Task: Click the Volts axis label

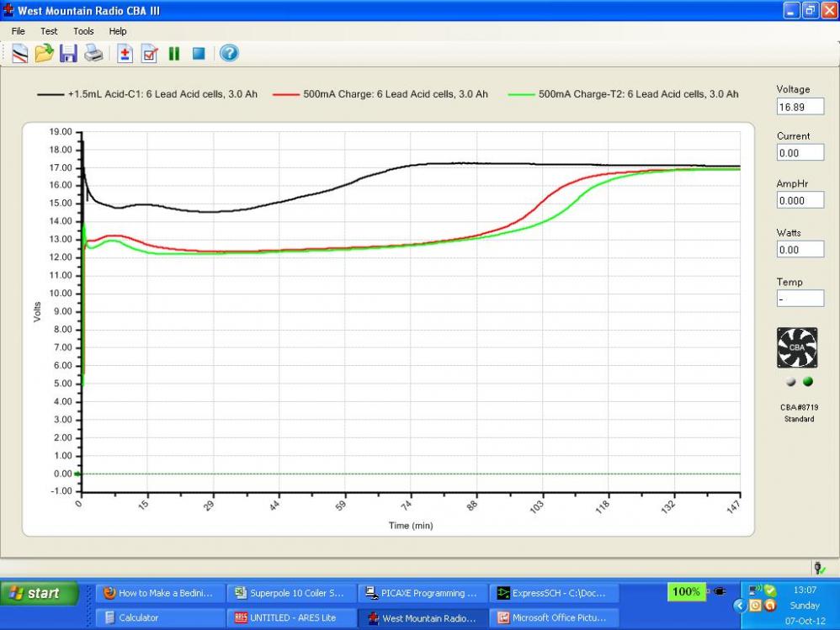Action: [37, 312]
